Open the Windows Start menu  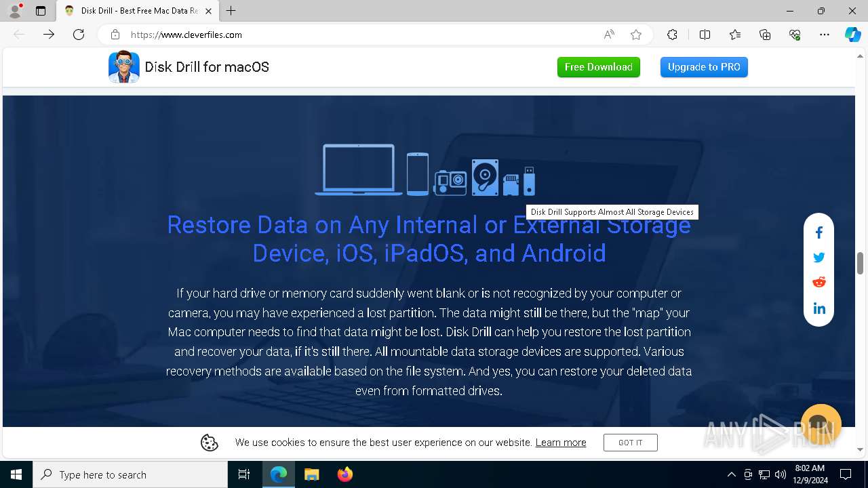16,474
